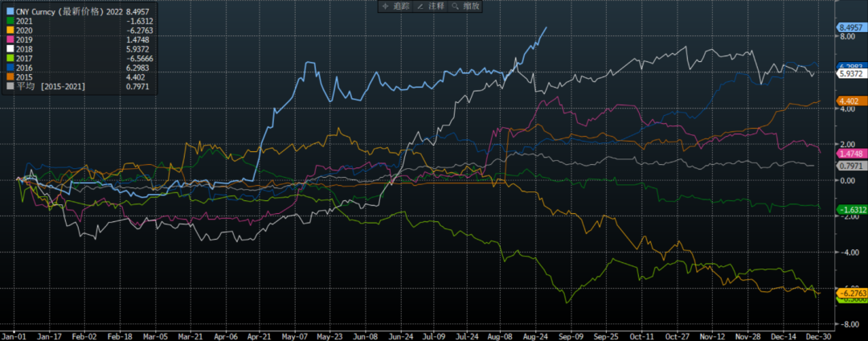Click the 5.9372 white axis value tag
This screenshot has height=341, width=868.
[x=851, y=74]
